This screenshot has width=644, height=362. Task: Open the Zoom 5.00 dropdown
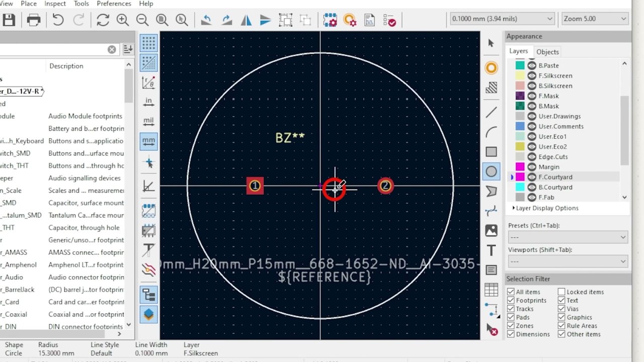click(x=595, y=19)
